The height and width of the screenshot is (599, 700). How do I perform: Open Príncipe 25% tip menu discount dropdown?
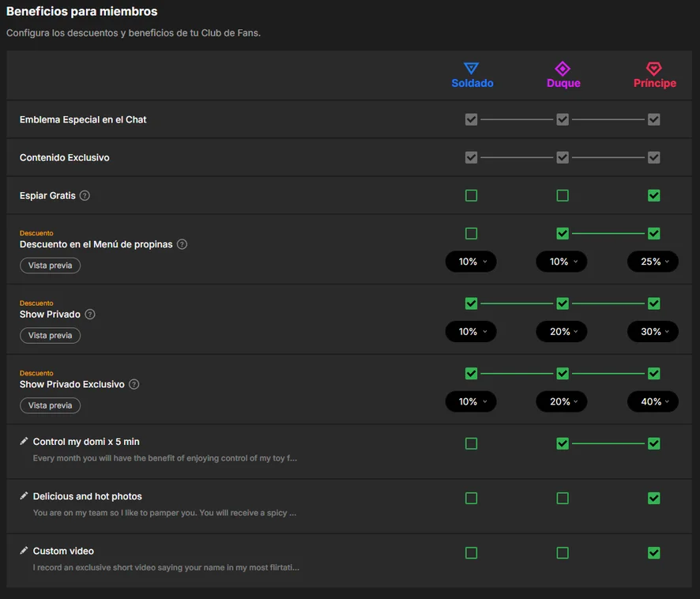653,262
